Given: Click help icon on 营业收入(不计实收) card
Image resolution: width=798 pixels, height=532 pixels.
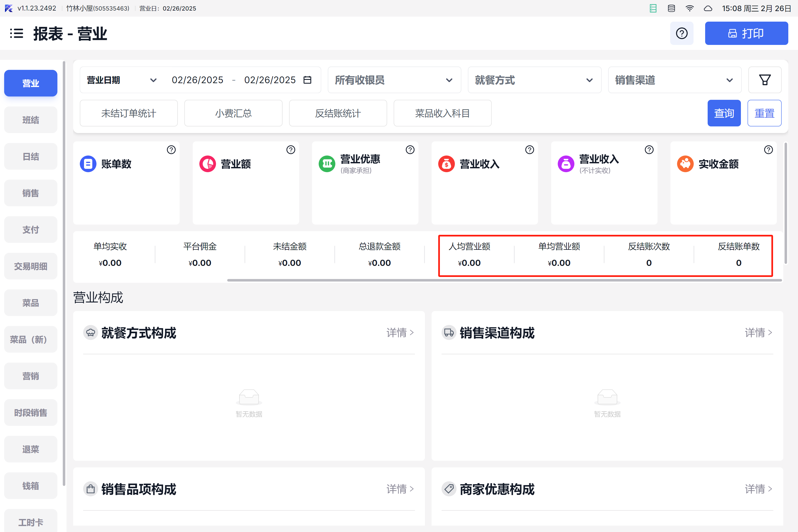Looking at the screenshot, I should (649, 150).
